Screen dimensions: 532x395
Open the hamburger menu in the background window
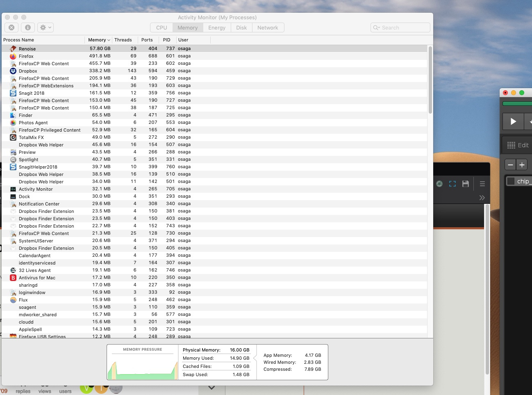pyautogui.click(x=482, y=184)
